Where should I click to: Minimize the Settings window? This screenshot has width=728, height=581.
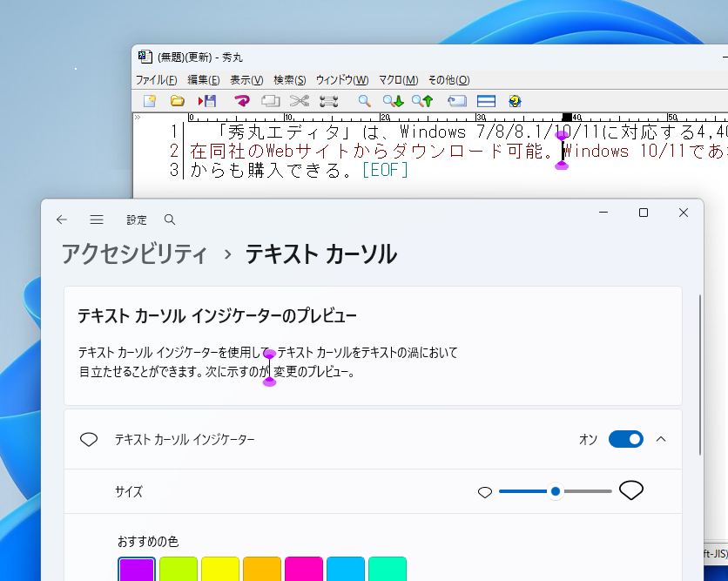click(603, 213)
